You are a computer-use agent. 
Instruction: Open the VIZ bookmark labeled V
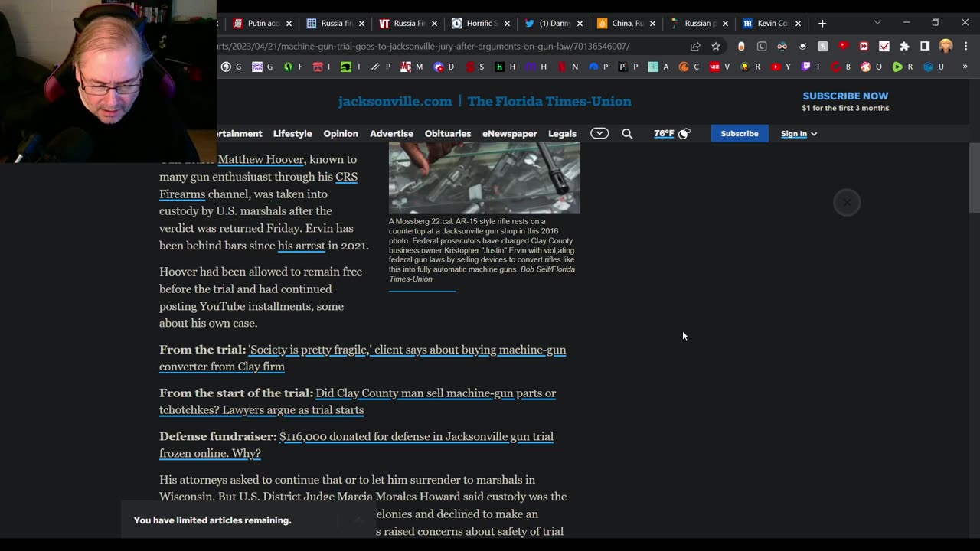(x=720, y=67)
